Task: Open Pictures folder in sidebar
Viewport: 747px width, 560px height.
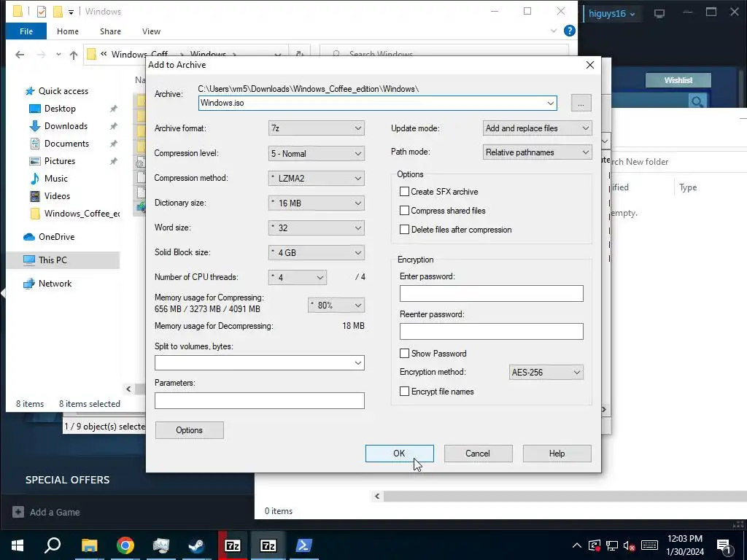Action: 60,161
